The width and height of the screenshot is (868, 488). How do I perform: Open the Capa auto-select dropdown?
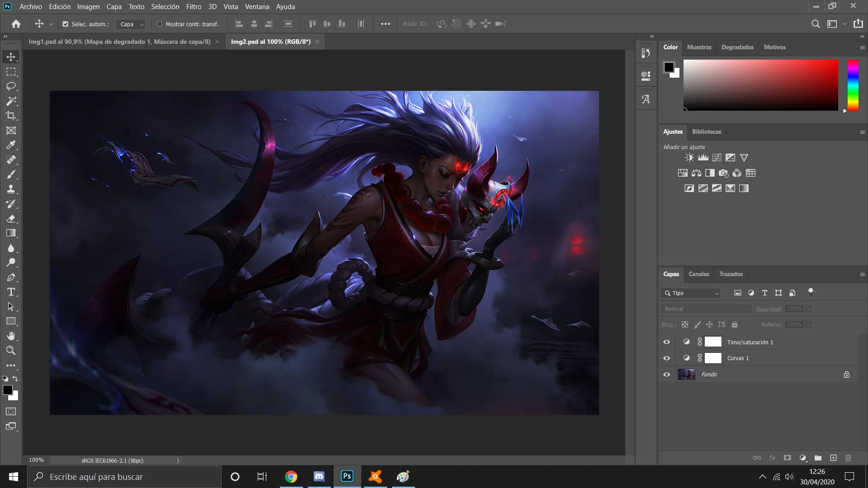pyautogui.click(x=131, y=24)
